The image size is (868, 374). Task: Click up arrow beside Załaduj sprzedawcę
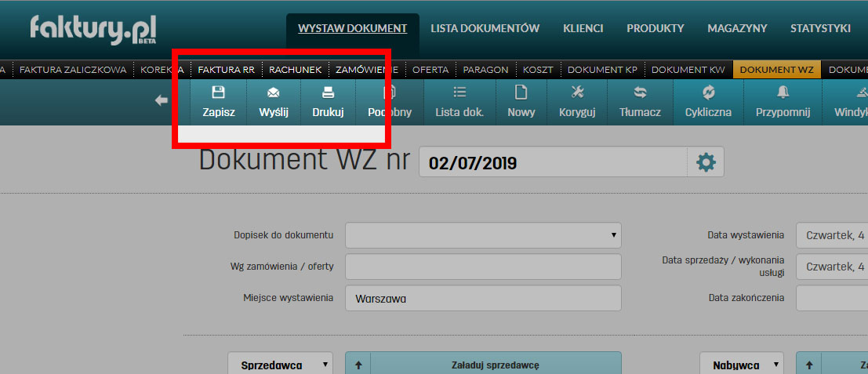coord(358,365)
